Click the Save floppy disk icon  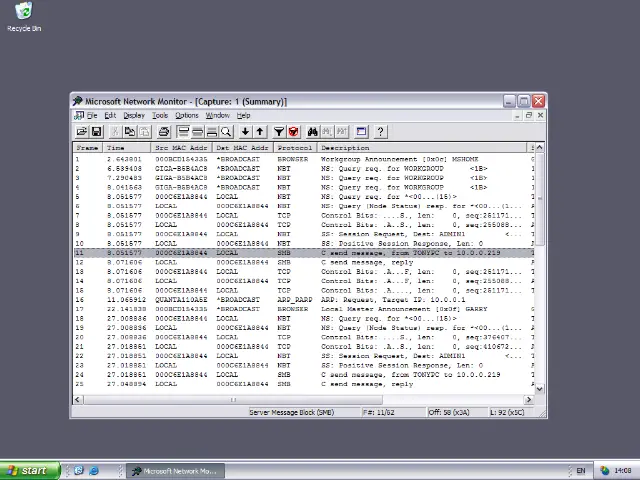pyautogui.click(x=96, y=131)
